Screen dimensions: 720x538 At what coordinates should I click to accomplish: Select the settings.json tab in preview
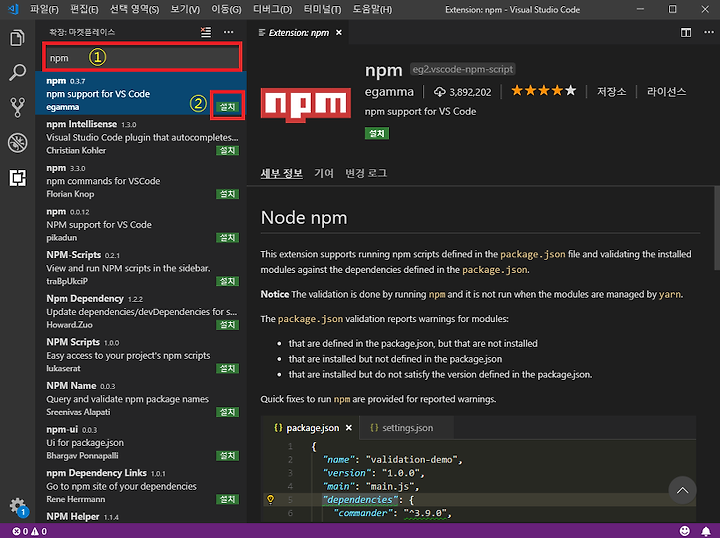click(x=407, y=428)
